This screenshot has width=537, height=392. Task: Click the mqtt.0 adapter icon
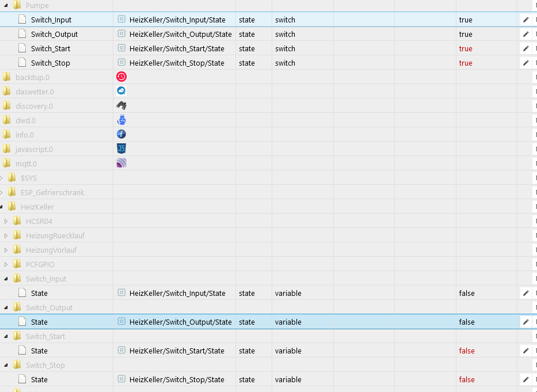point(121,163)
